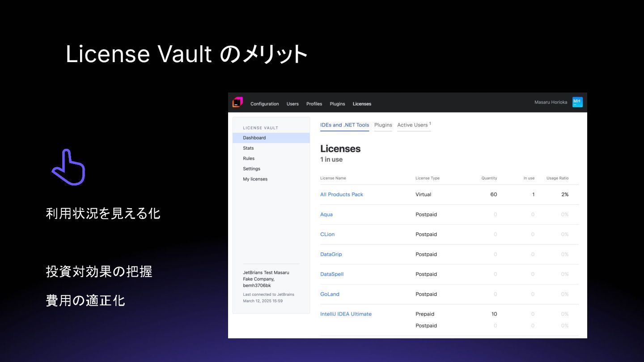
Task: Click the In use column header
Action: [x=529, y=178]
